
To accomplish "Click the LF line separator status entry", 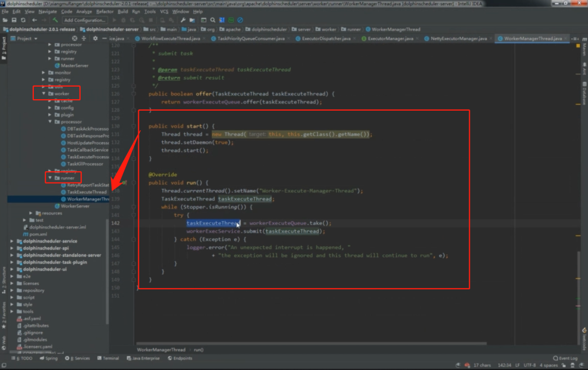I will click(517, 365).
